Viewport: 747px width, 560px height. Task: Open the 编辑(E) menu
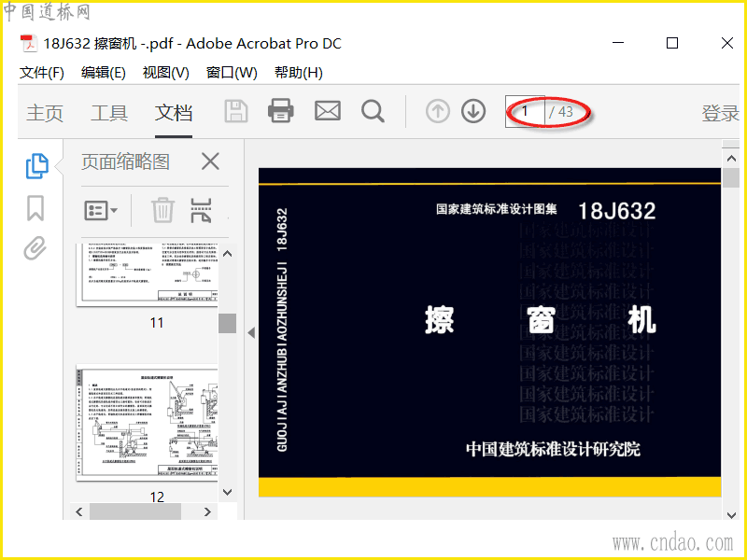click(104, 73)
